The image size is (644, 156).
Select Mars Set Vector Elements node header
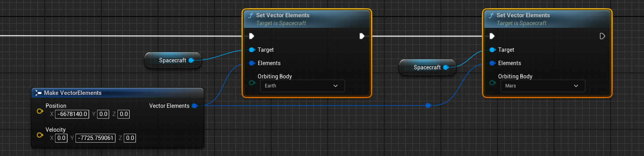click(x=547, y=19)
